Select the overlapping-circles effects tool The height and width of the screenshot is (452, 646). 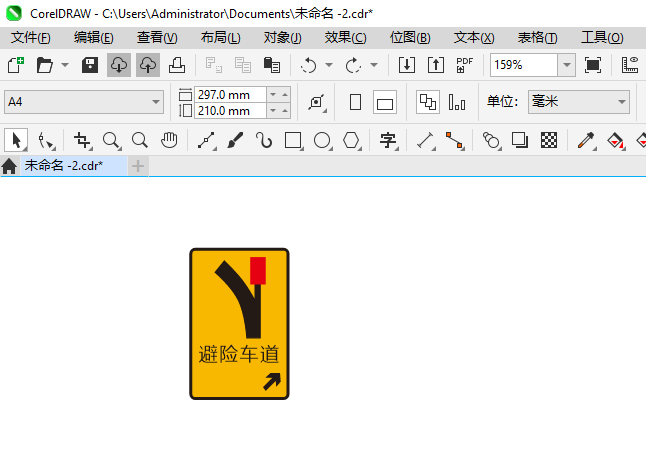coord(491,140)
